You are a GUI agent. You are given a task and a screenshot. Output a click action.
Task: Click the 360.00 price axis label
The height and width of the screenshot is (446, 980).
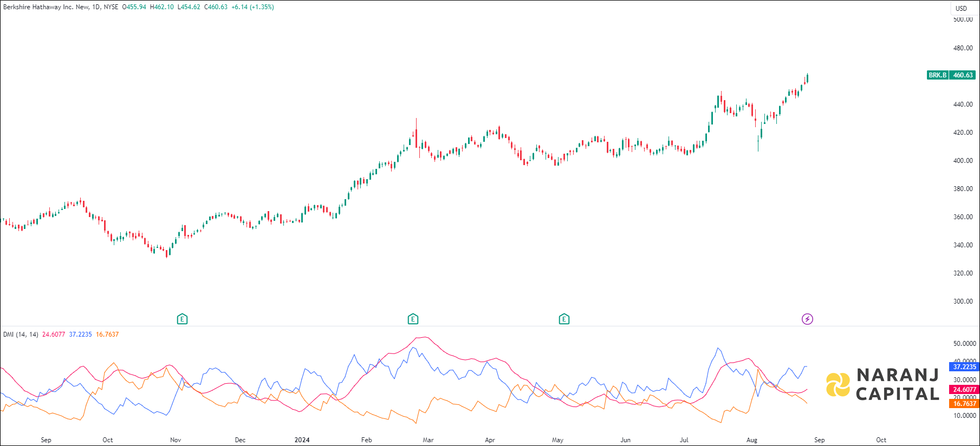coord(963,217)
